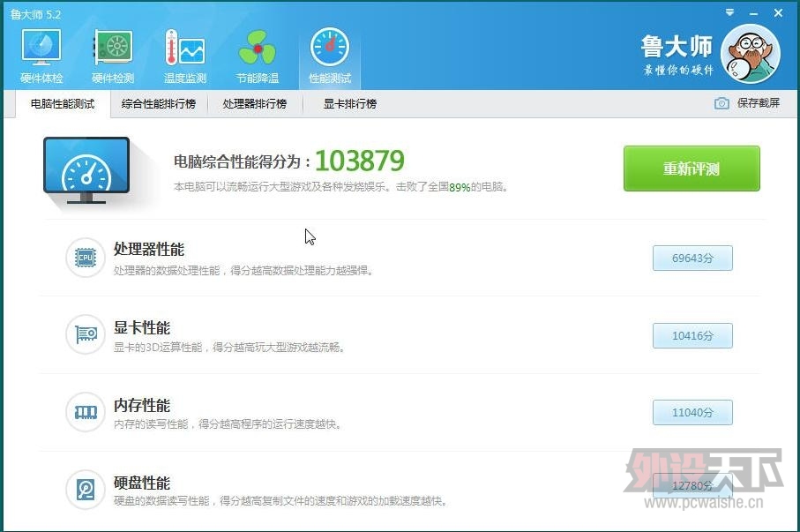Click the 11040分 memory score button

(692, 413)
